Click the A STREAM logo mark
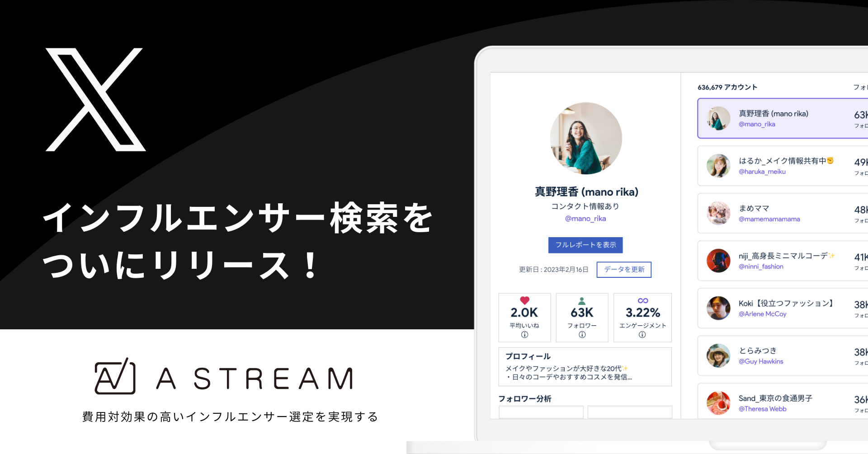Viewport: 868px width, 454px height. pos(115,376)
